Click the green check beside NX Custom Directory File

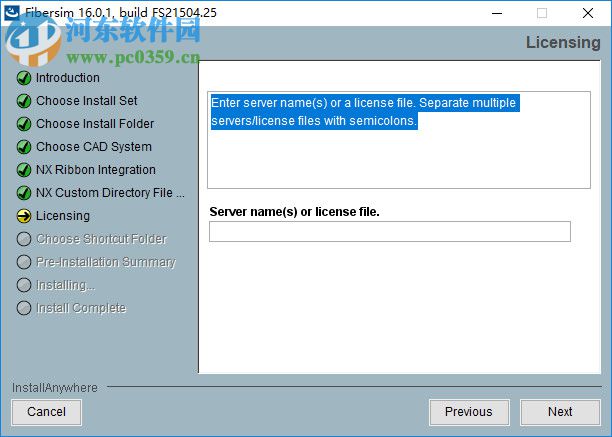(24, 193)
